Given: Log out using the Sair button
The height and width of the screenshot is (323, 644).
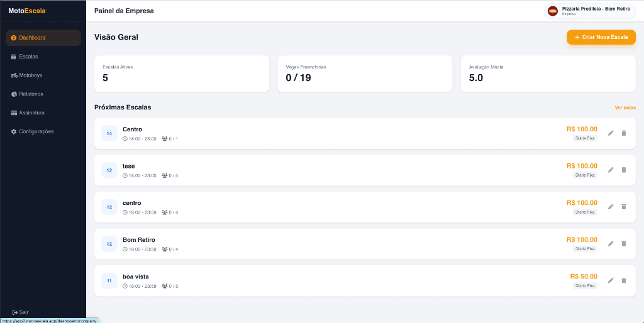Looking at the screenshot, I should [x=21, y=312].
